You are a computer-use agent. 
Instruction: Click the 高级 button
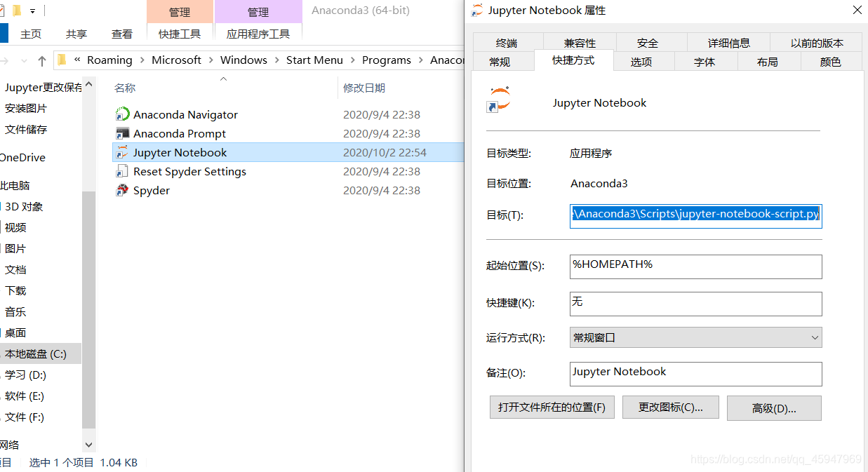tap(774, 408)
